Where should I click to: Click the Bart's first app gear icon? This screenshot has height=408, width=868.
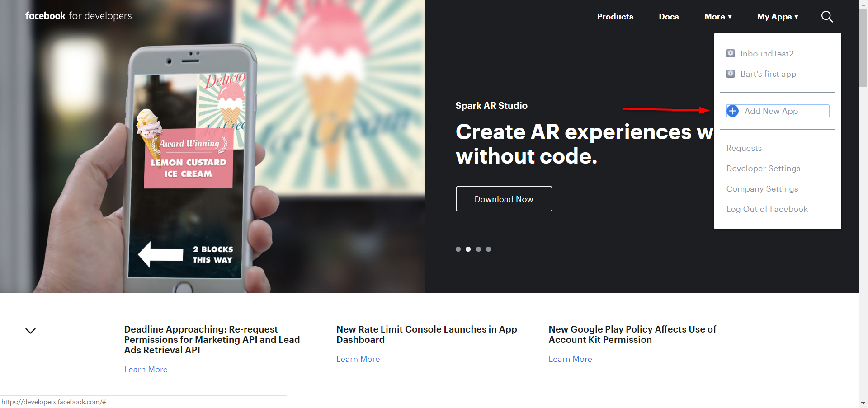[x=731, y=74]
